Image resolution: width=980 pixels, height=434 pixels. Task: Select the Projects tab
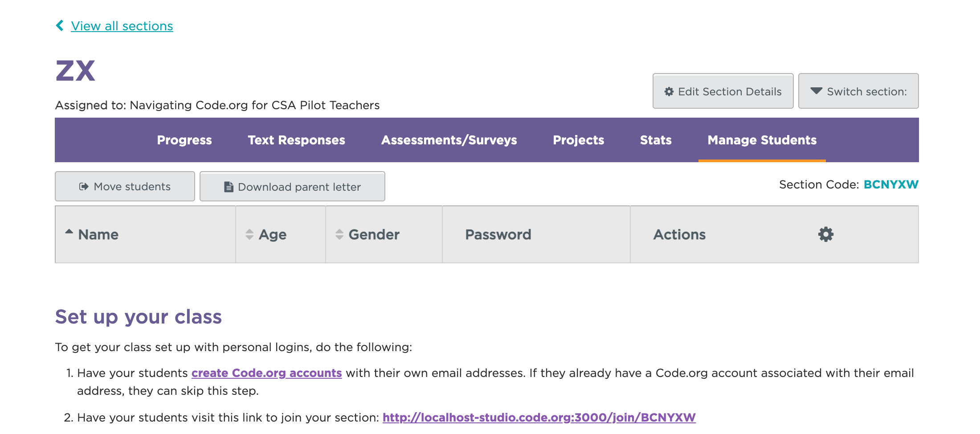pos(578,140)
